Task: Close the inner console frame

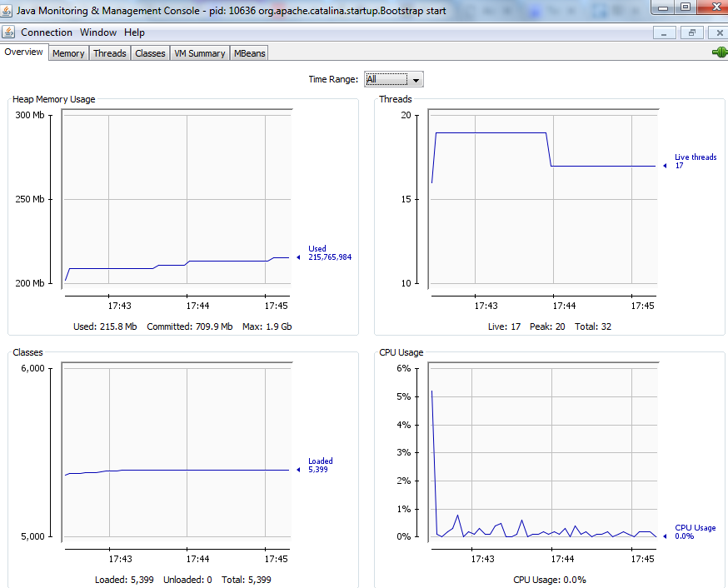Action: (719, 33)
